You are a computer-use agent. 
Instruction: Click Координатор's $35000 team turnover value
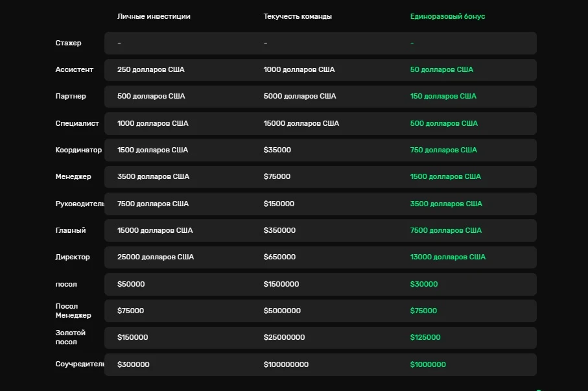(277, 150)
